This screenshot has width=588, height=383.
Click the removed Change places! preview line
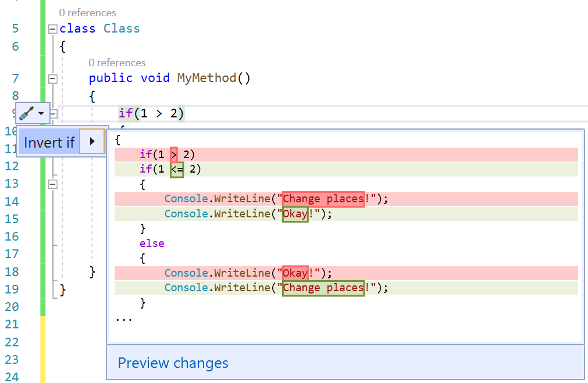coord(346,199)
